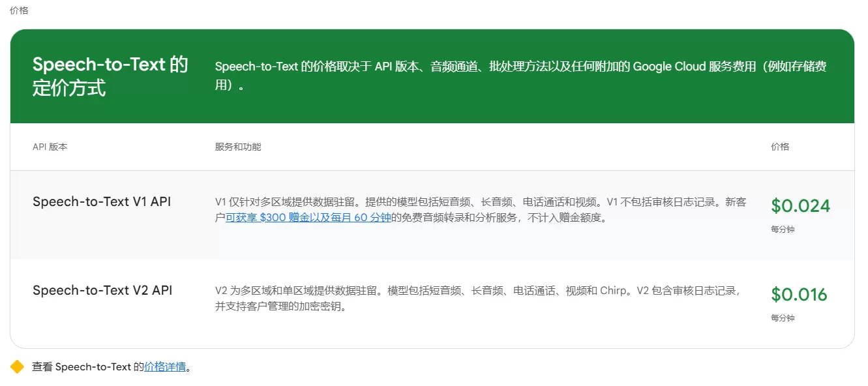Image resolution: width=868 pixels, height=386 pixels.
Task: Open the 价格详情 link
Action: point(165,367)
